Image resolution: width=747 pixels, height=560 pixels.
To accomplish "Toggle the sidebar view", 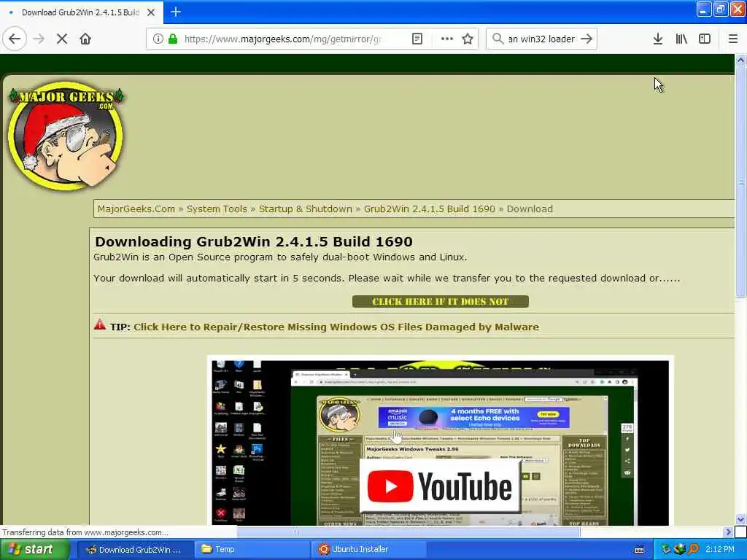I will (x=705, y=39).
